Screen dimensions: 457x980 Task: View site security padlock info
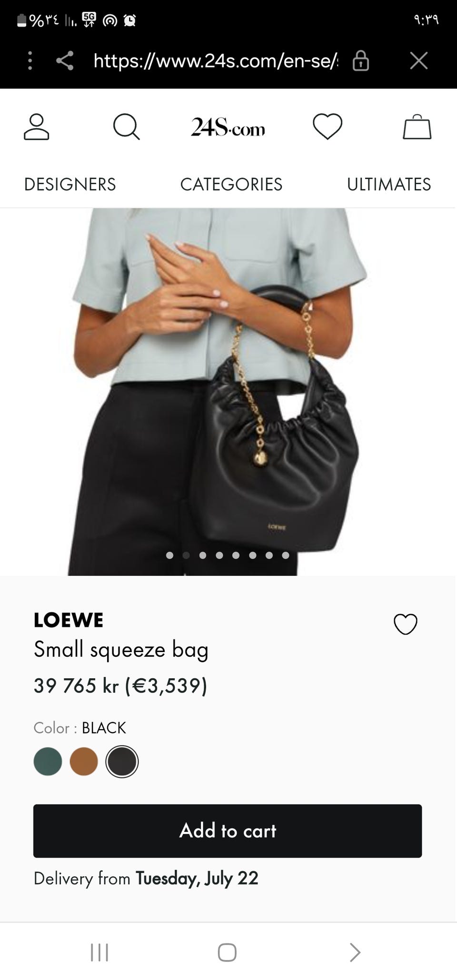(x=361, y=61)
